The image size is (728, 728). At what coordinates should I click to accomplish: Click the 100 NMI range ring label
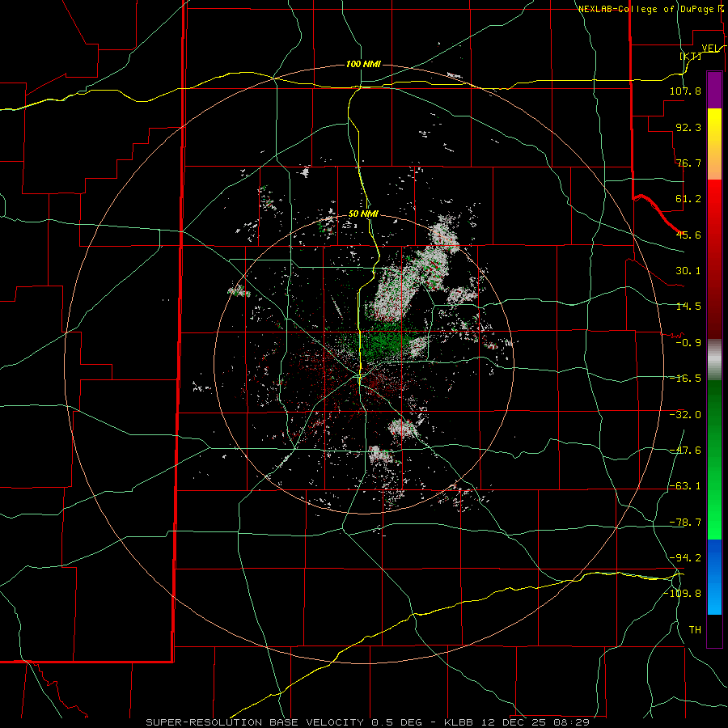tap(363, 64)
